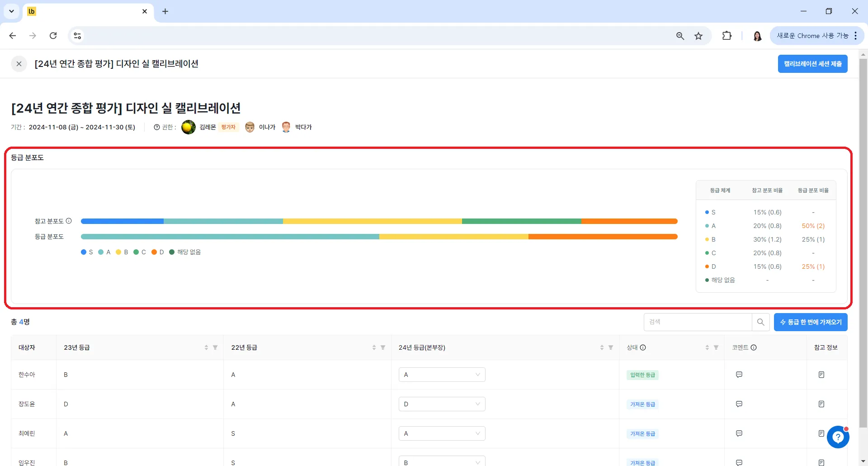
Task: Toggle D legend item in chart
Action: pos(158,252)
